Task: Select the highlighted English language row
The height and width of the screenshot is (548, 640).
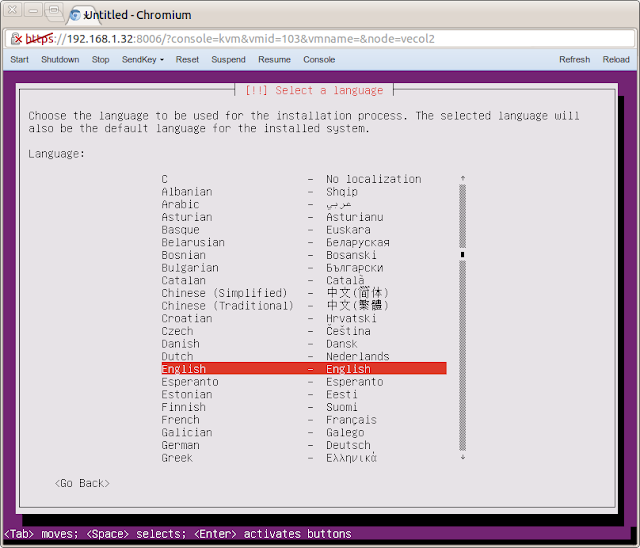Action: click(304, 368)
